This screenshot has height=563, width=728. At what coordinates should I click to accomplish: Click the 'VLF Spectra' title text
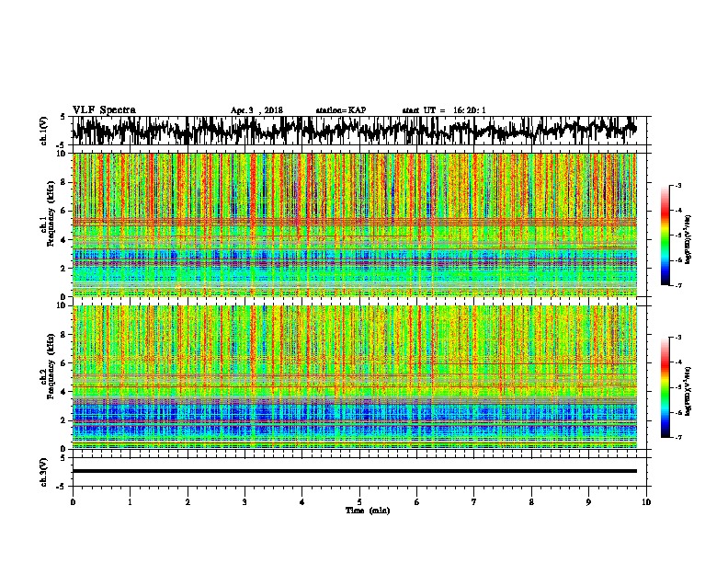coord(104,109)
